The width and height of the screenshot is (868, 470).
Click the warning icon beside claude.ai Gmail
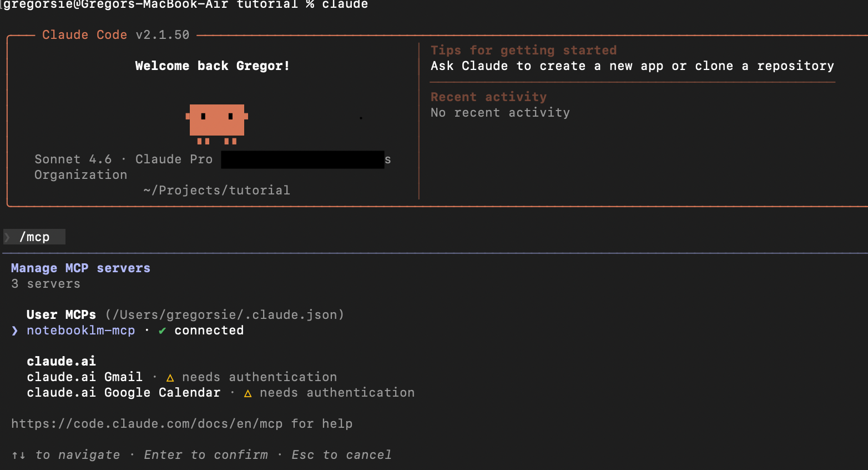tap(169, 377)
